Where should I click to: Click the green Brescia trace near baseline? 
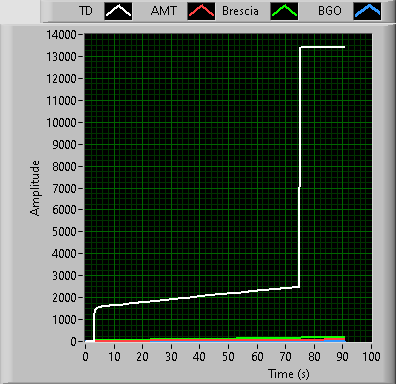point(267,338)
